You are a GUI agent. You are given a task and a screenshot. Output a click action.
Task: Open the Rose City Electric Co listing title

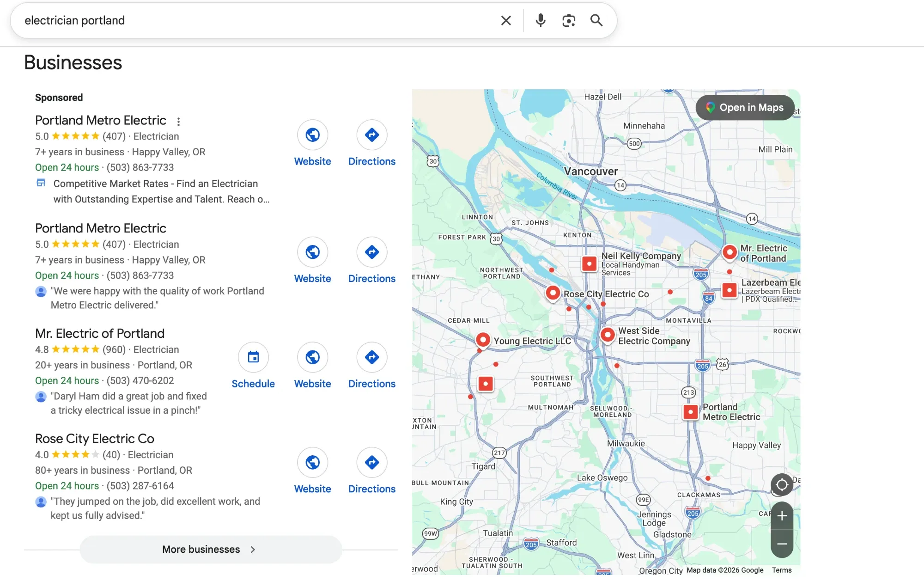coord(95,439)
